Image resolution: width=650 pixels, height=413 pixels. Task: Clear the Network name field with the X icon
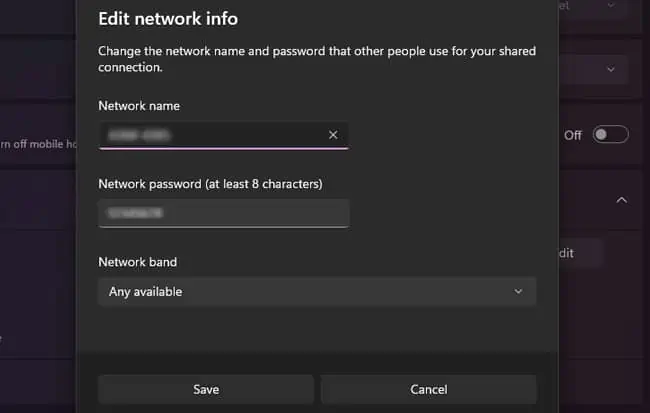333,135
